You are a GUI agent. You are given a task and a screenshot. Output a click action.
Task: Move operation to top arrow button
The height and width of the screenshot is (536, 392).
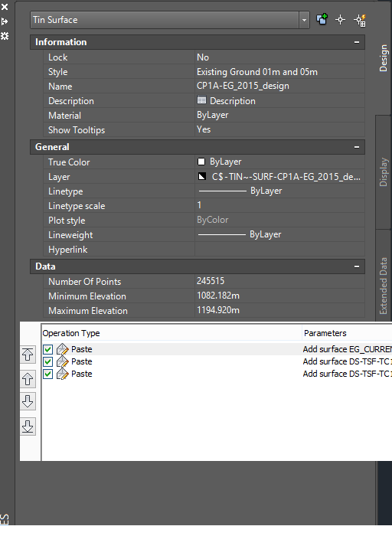28,354
